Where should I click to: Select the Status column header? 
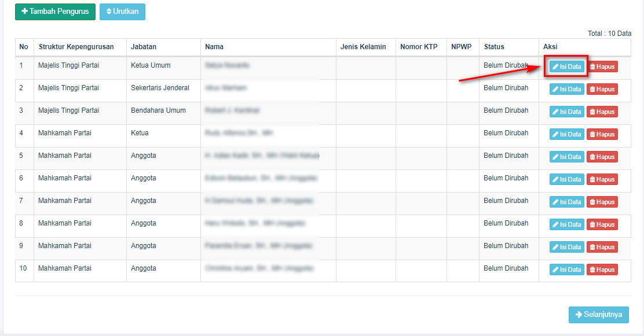pyautogui.click(x=494, y=47)
